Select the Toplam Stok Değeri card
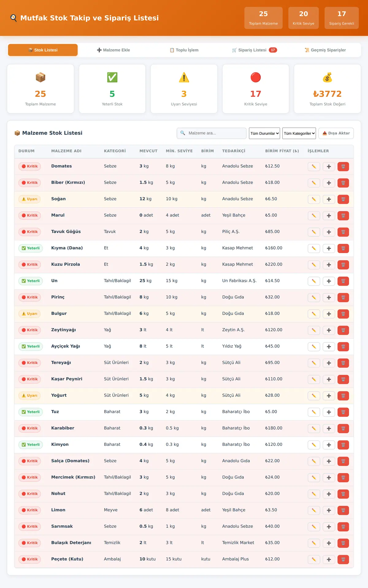 (328, 89)
